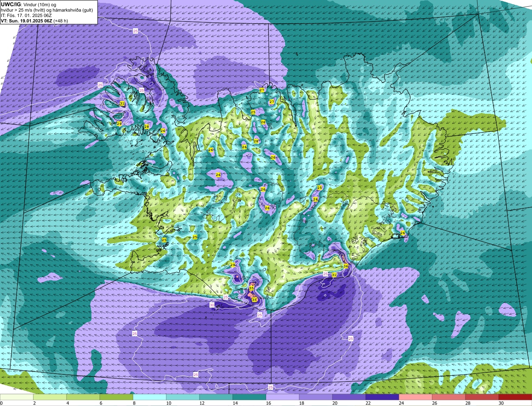Viewport: 532px width, 406px height.
Task: Click the legend scale tick value 20
Action: pos(335,403)
